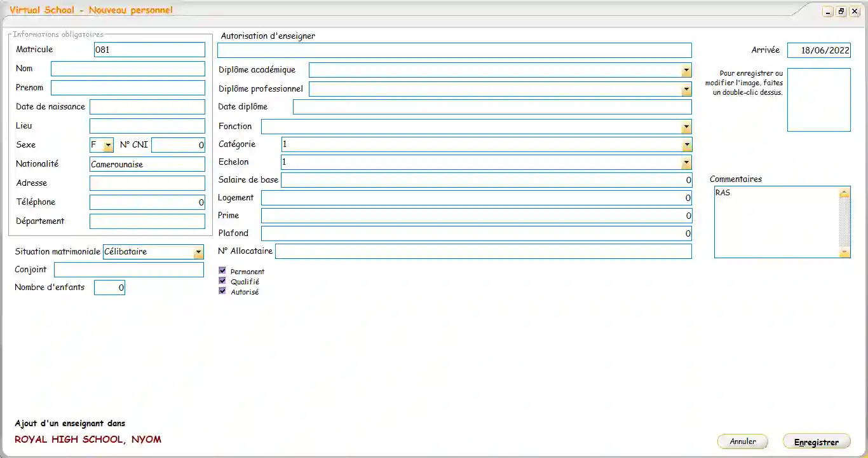Open the Sexe dropdown
The width and height of the screenshot is (868, 458).
click(x=108, y=144)
